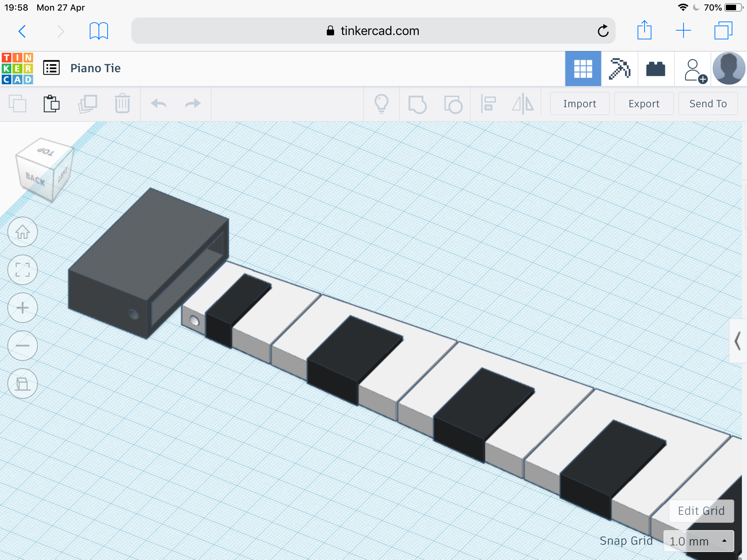
Task: Go forward in Safari history
Action: tap(61, 31)
